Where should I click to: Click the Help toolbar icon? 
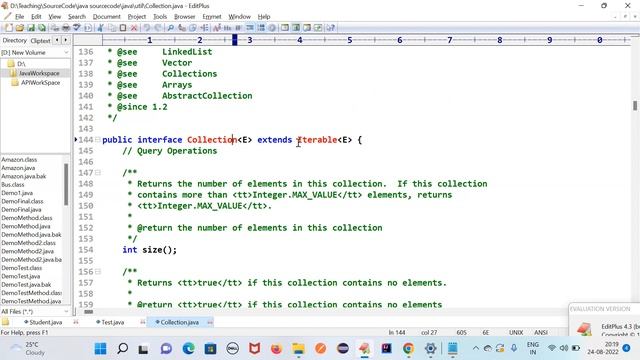tap(331, 28)
